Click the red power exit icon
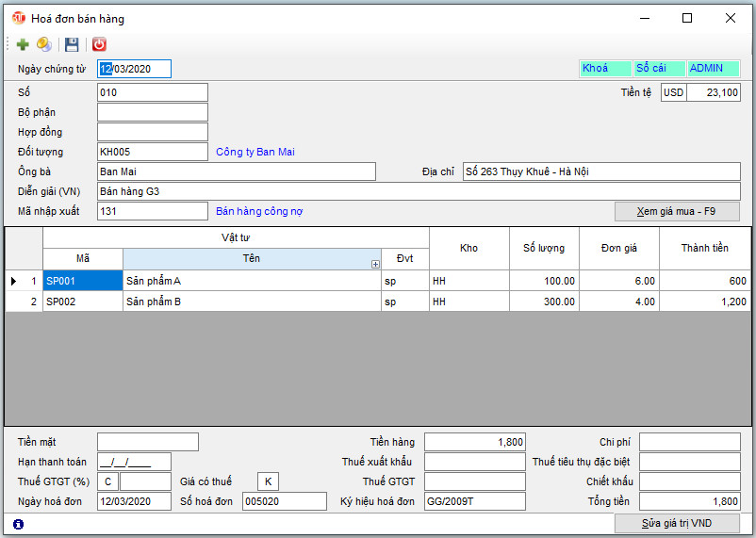756x538 pixels. tap(99, 44)
